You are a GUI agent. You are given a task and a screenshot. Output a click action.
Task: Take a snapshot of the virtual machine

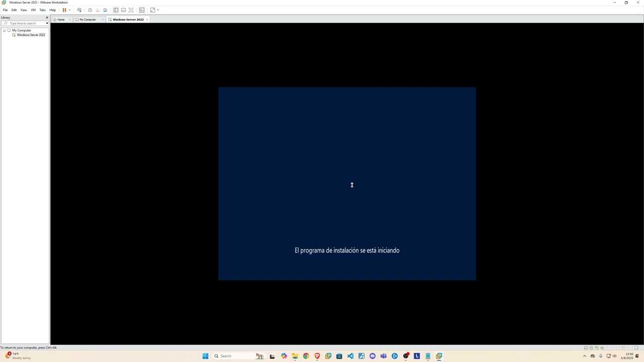pyautogui.click(x=90, y=10)
